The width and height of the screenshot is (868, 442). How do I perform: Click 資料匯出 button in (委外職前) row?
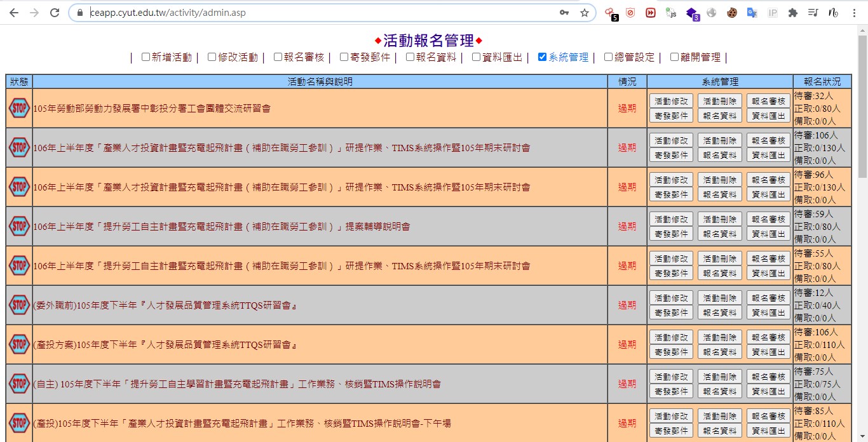pyautogui.click(x=768, y=312)
